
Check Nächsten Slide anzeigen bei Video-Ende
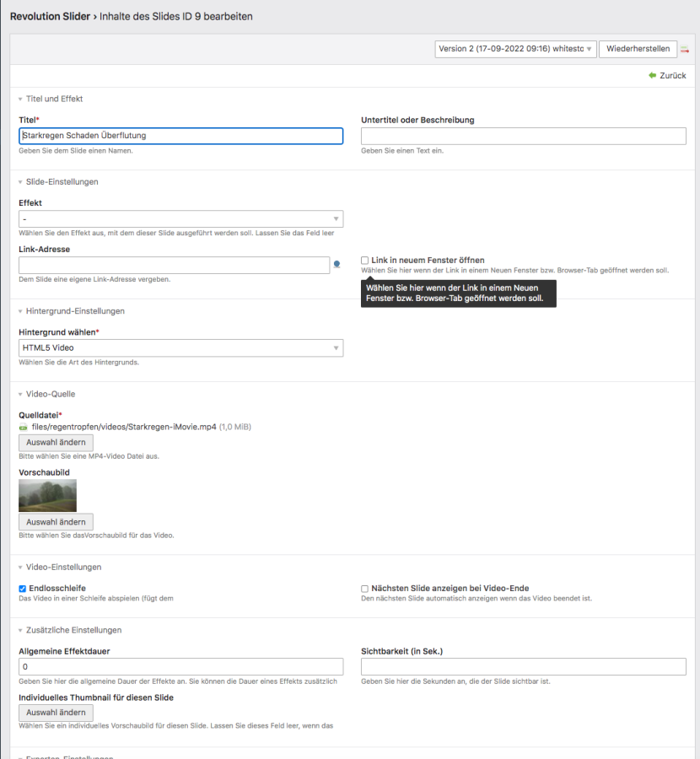pyautogui.click(x=365, y=589)
